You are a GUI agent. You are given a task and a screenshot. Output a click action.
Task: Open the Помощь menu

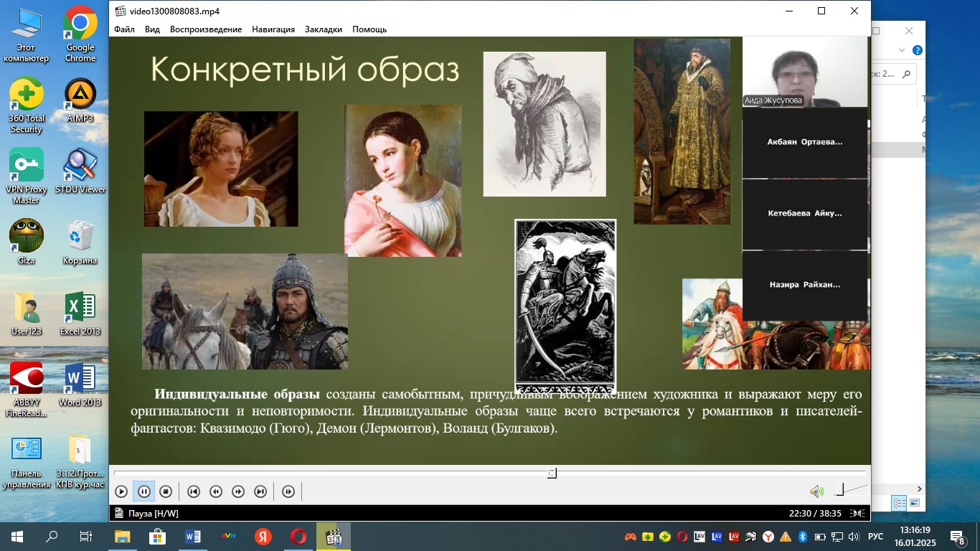pyautogui.click(x=369, y=29)
